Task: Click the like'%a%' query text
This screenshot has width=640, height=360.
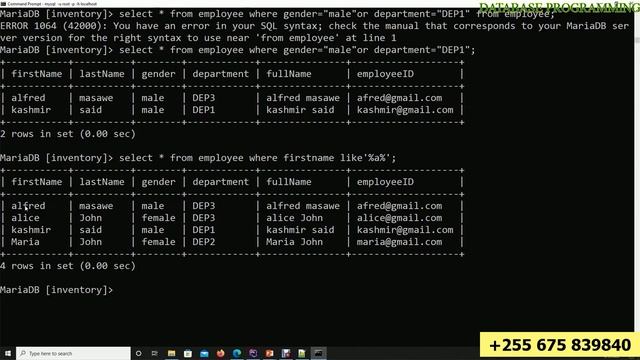Action: click(368, 158)
